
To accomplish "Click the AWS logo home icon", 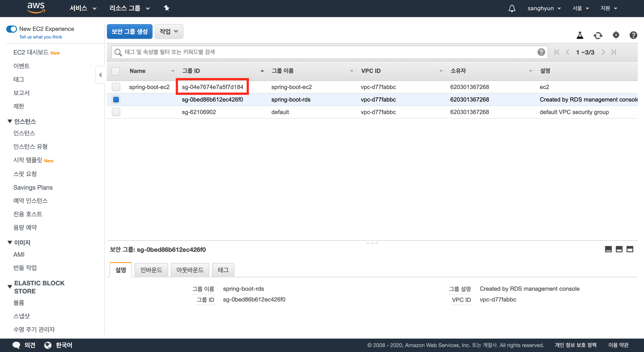I will point(36,8).
